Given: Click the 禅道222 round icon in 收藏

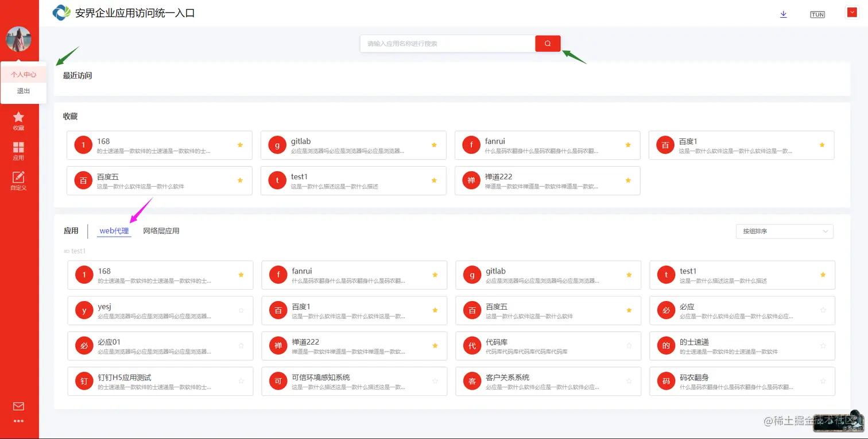Looking at the screenshot, I should [471, 181].
